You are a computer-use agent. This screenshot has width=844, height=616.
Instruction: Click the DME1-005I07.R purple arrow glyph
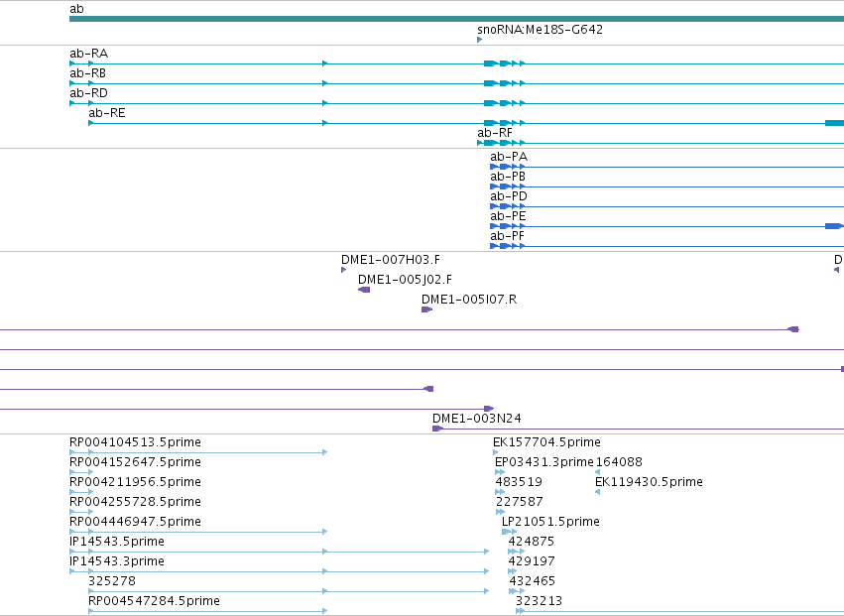426,309
